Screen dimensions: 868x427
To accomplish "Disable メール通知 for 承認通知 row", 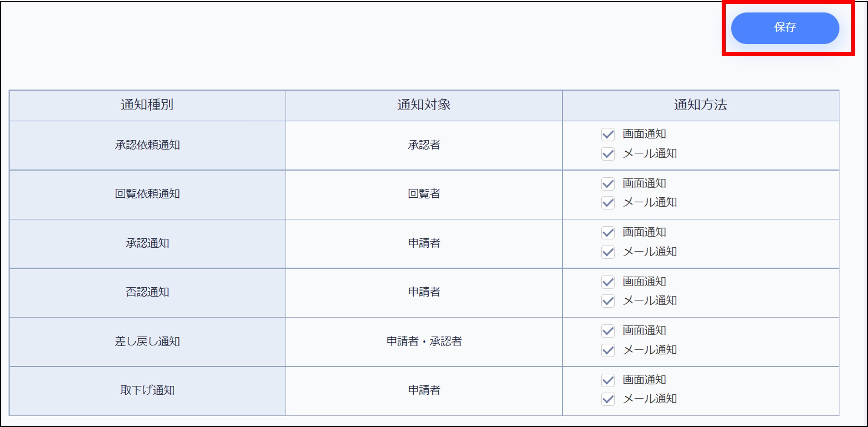I will 608,252.
